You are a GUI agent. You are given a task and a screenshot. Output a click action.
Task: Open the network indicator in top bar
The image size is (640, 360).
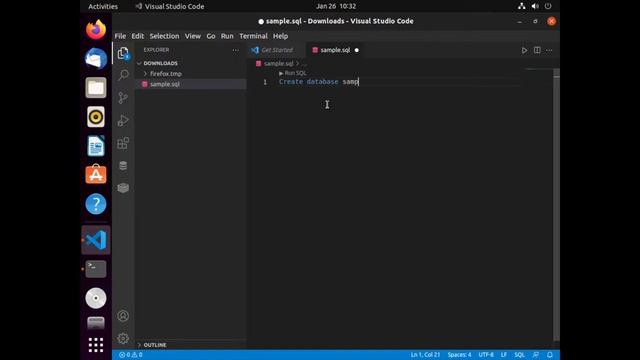tap(522, 6)
